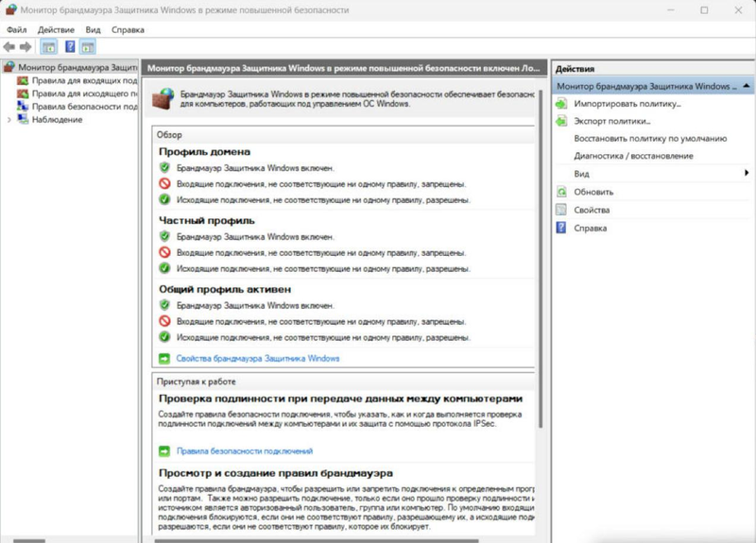This screenshot has height=543, width=756.
Task: Click the Обновить refresh icon
Action: [561, 192]
